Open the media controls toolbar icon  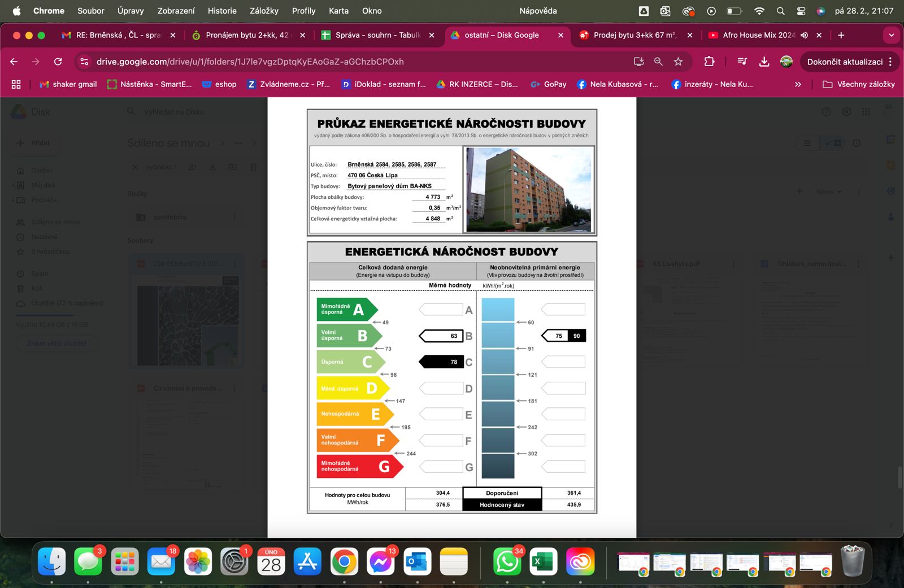(x=742, y=62)
